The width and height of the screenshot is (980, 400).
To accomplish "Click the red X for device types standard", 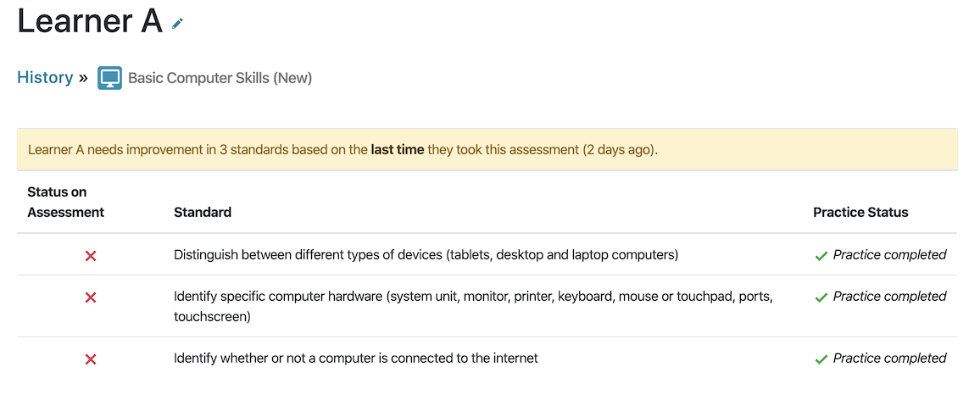I will coord(91,255).
